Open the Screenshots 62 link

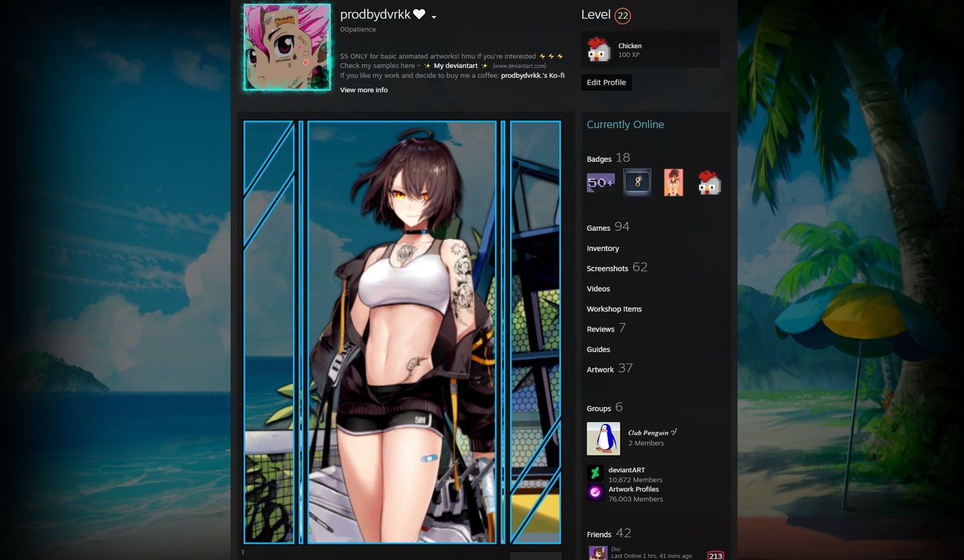[x=617, y=267]
